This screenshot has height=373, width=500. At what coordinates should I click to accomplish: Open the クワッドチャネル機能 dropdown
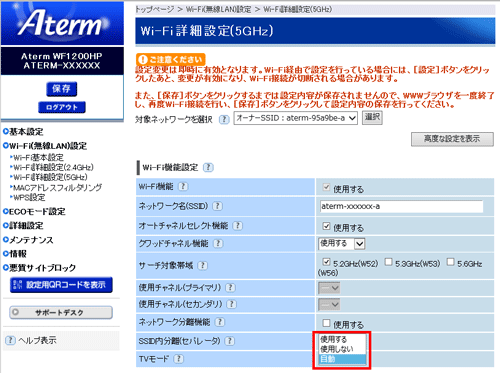coord(342,244)
